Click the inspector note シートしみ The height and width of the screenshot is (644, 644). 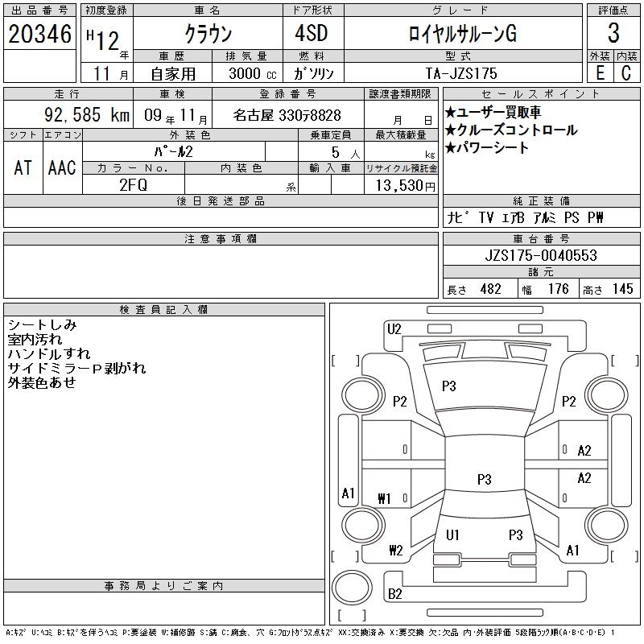pos(42,325)
